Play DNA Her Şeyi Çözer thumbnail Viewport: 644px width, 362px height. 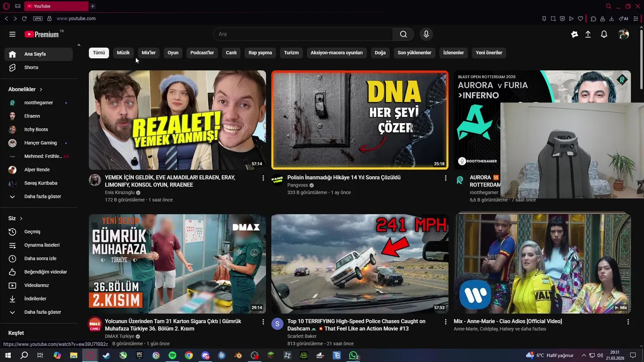point(360,120)
